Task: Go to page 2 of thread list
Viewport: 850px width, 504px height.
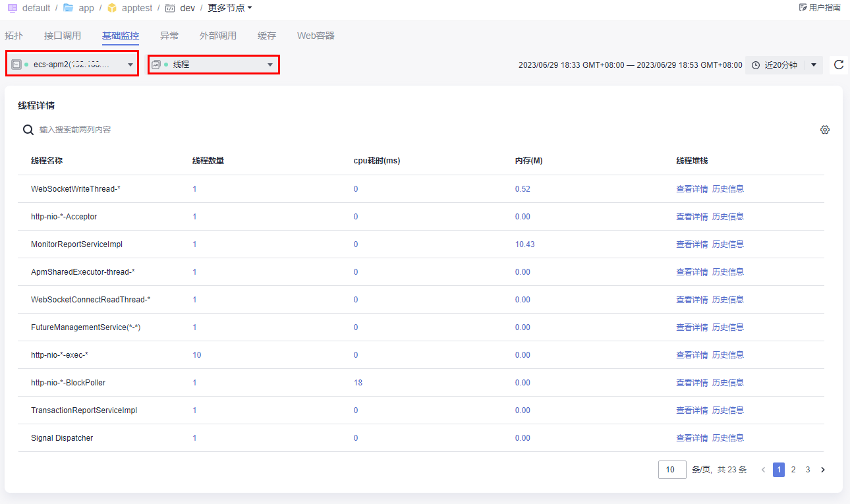Action: pos(793,470)
